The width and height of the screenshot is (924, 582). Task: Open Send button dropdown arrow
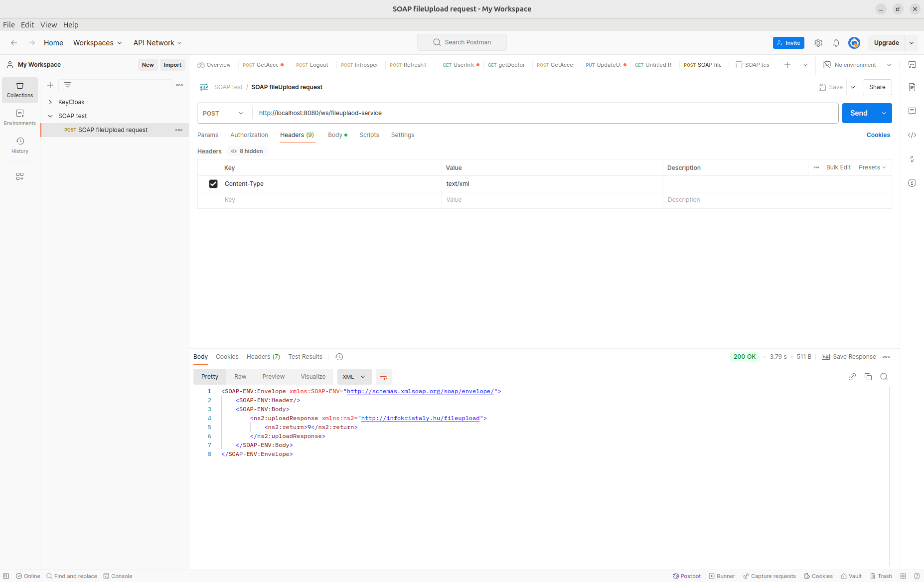click(884, 113)
